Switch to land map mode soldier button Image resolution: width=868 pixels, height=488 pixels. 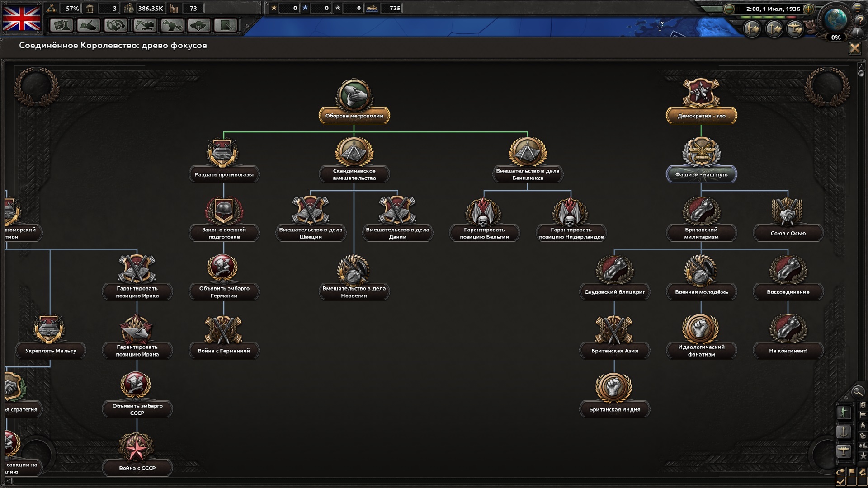(x=844, y=413)
